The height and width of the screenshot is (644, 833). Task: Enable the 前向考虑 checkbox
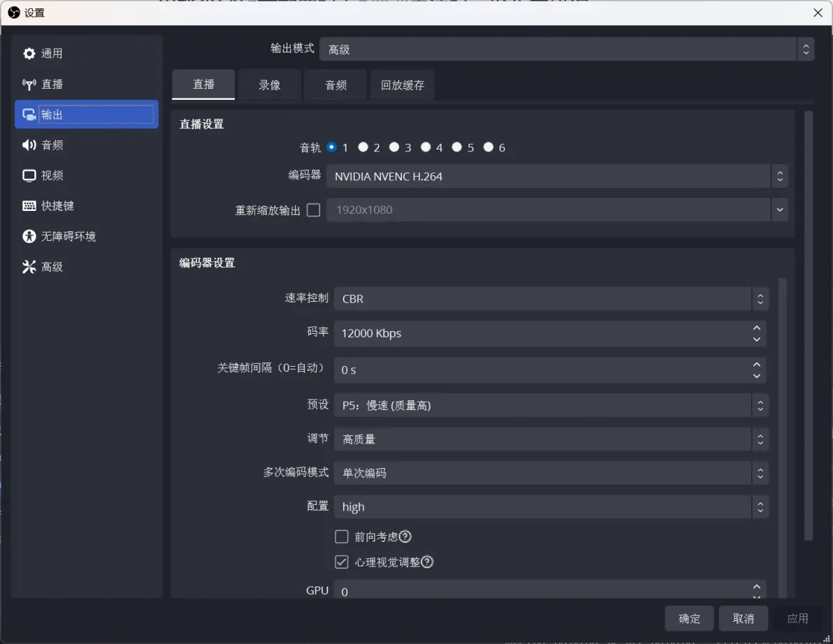pos(342,536)
